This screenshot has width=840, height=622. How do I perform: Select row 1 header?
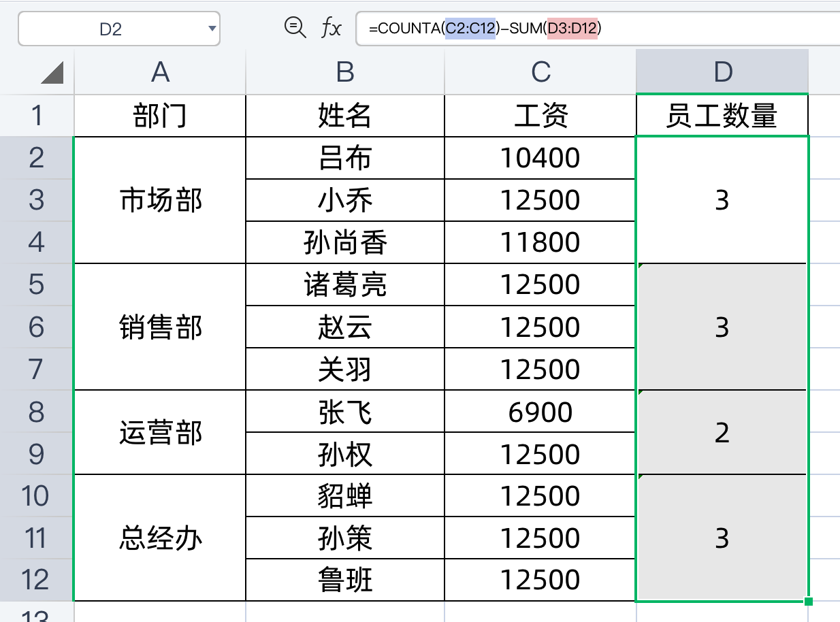click(x=37, y=116)
